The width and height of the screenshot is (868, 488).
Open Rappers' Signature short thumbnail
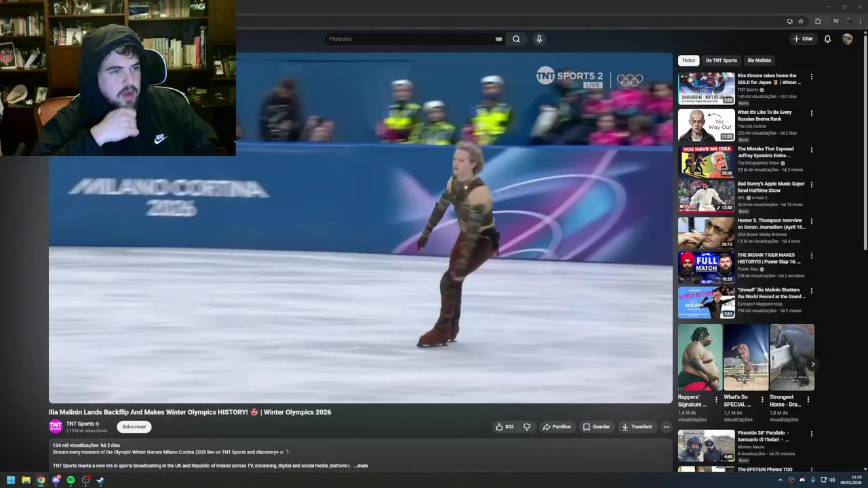pos(700,357)
